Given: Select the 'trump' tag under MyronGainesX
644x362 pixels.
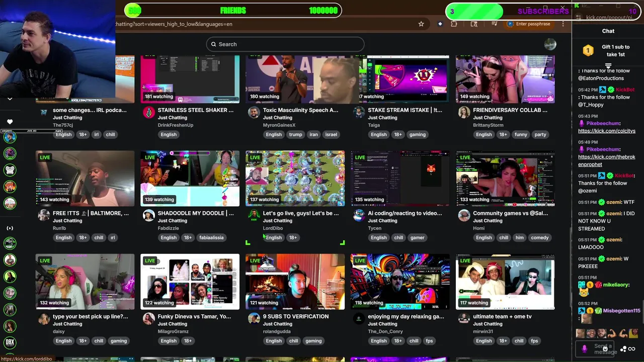Looking at the screenshot, I should click(295, 134).
